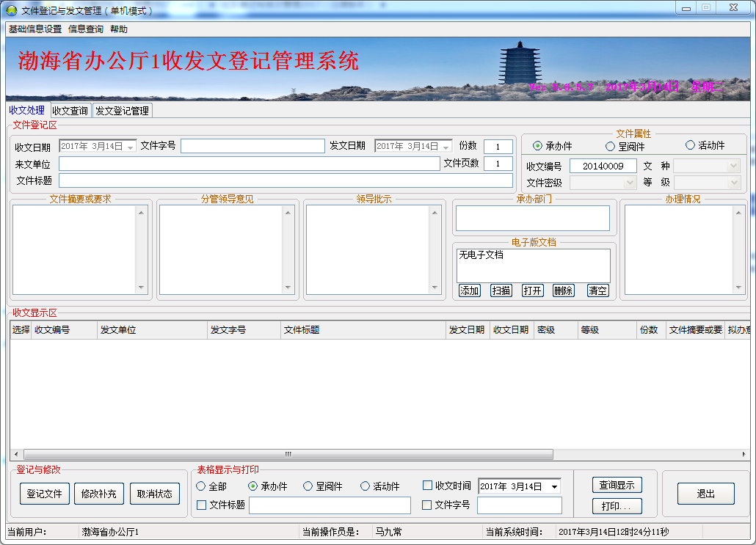
Task: Click the left arrow of the table scrollbar
Action: point(16,454)
